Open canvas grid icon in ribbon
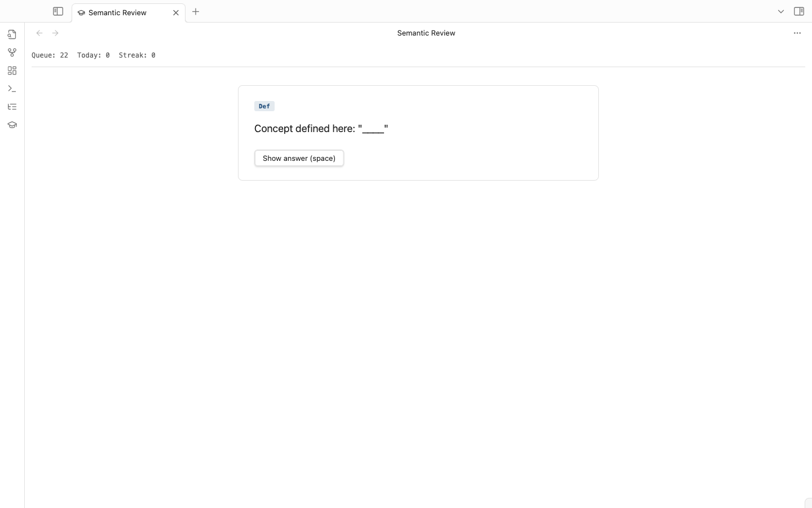This screenshot has height=508, width=812. click(x=12, y=71)
